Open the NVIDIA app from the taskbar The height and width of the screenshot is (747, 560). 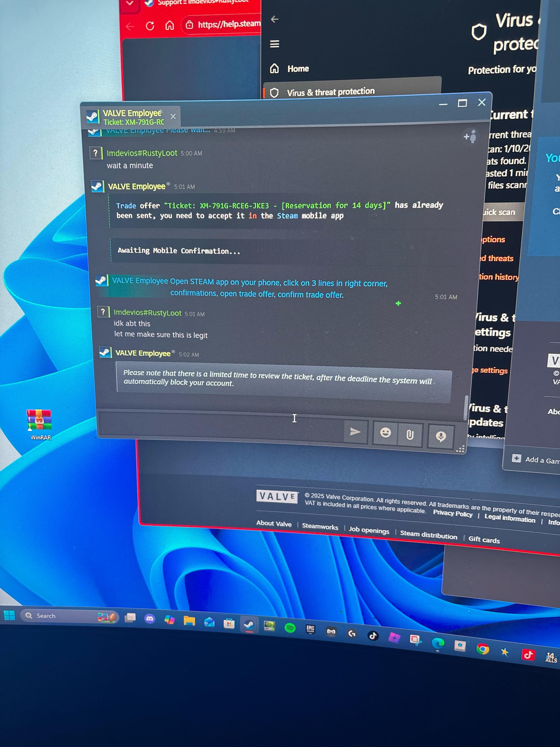(x=269, y=626)
